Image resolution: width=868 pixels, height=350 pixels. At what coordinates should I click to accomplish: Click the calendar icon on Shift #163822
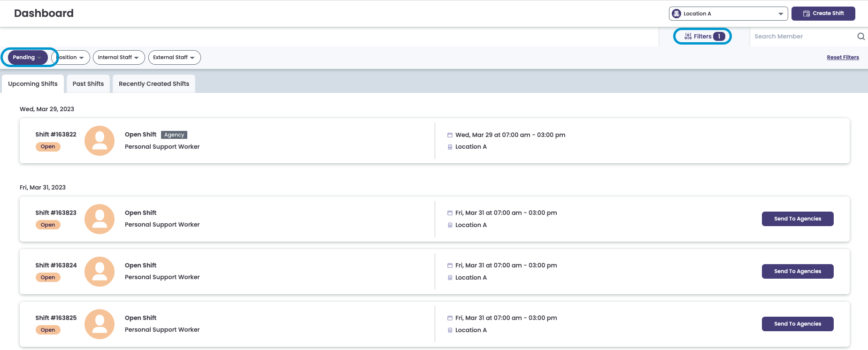pos(450,135)
